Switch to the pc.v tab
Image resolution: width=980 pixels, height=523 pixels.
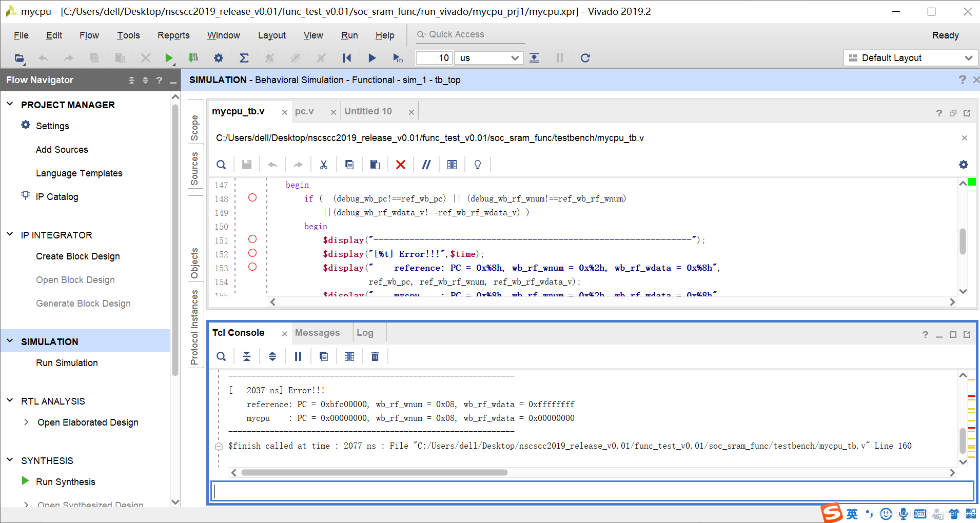coord(304,111)
